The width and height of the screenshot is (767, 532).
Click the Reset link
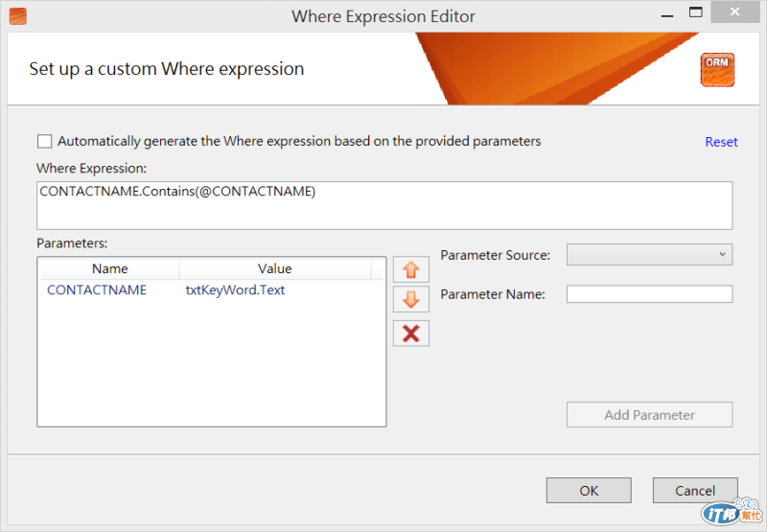(721, 142)
